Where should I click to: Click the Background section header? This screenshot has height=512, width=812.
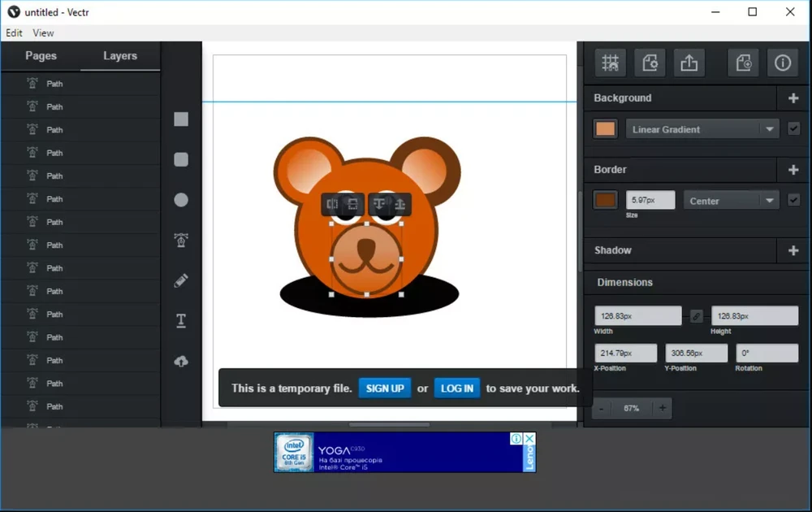click(x=623, y=98)
